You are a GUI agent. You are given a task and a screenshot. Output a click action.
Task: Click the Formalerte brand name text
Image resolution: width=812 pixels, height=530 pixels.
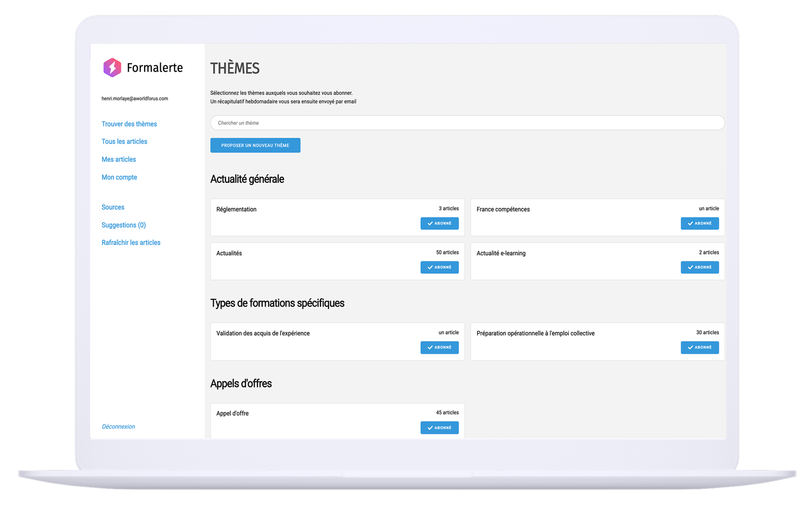coord(155,67)
